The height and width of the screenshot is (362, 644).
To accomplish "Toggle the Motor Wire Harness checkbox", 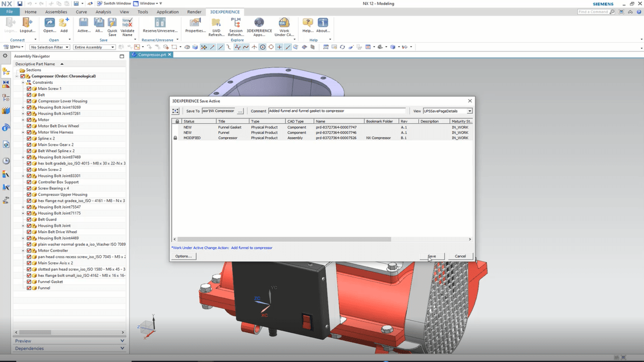I will [29, 132].
